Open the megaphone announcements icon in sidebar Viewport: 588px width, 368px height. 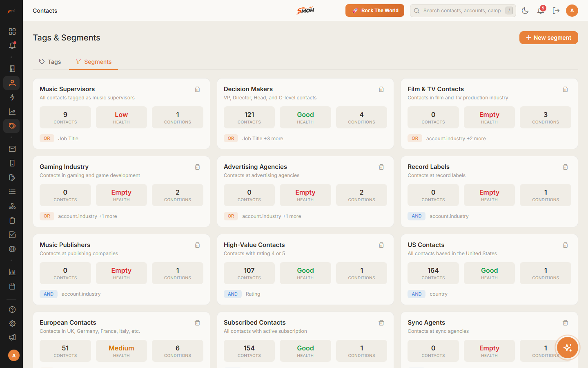pyautogui.click(x=12, y=337)
